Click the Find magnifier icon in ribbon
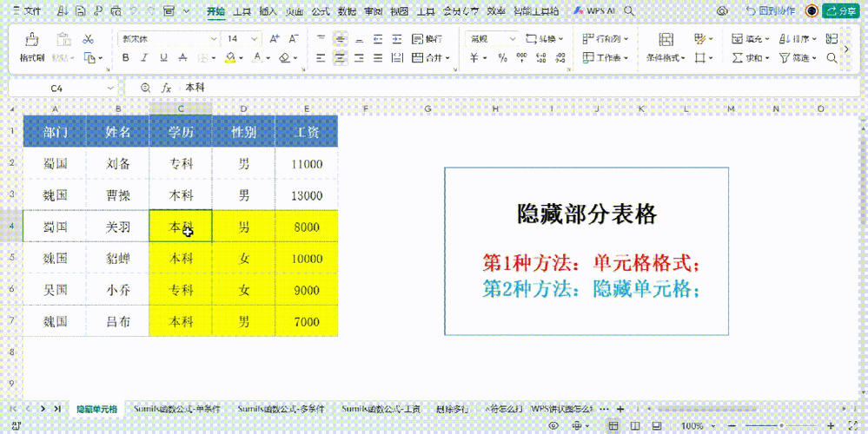Image resolution: width=868 pixels, height=434 pixels. click(x=832, y=57)
